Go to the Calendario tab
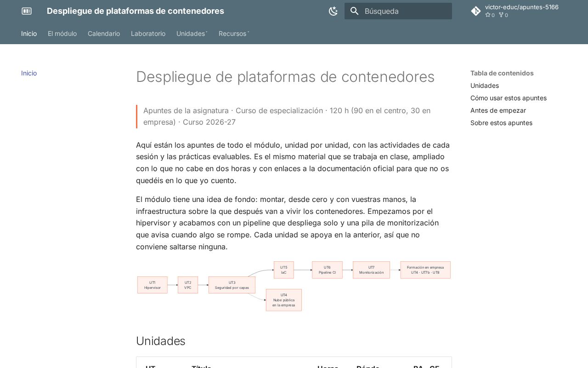This screenshot has width=588, height=368. coord(104,34)
